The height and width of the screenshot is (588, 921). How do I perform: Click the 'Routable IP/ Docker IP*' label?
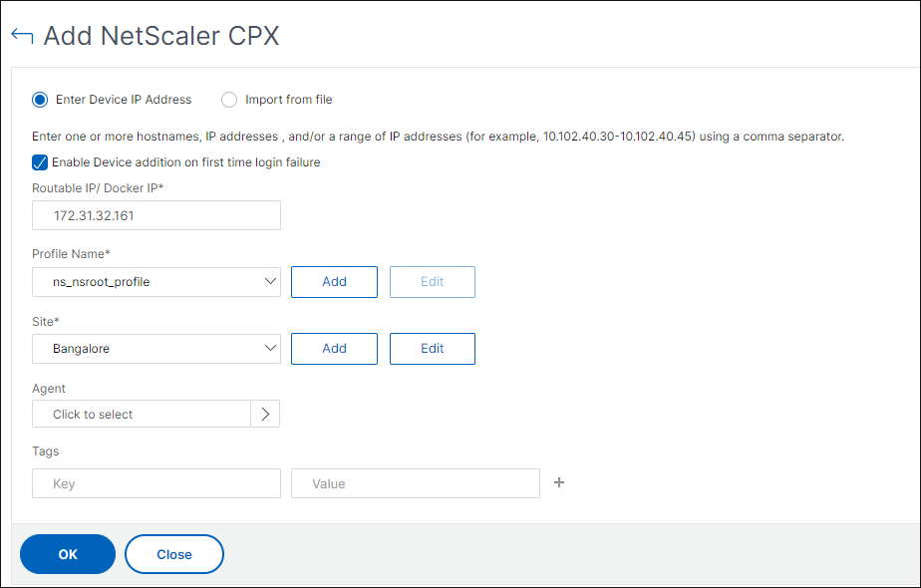[98, 188]
